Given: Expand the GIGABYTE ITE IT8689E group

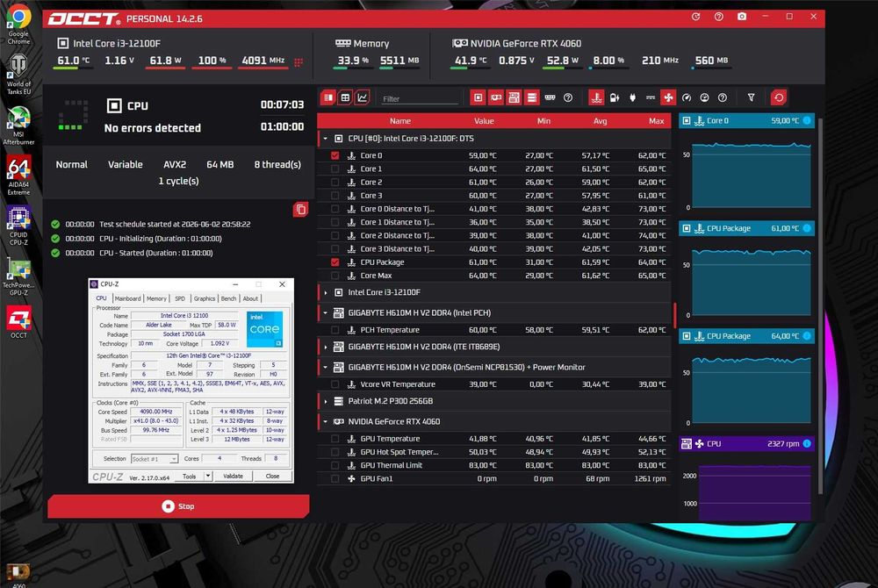Looking at the screenshot, I should coord(326,347).
